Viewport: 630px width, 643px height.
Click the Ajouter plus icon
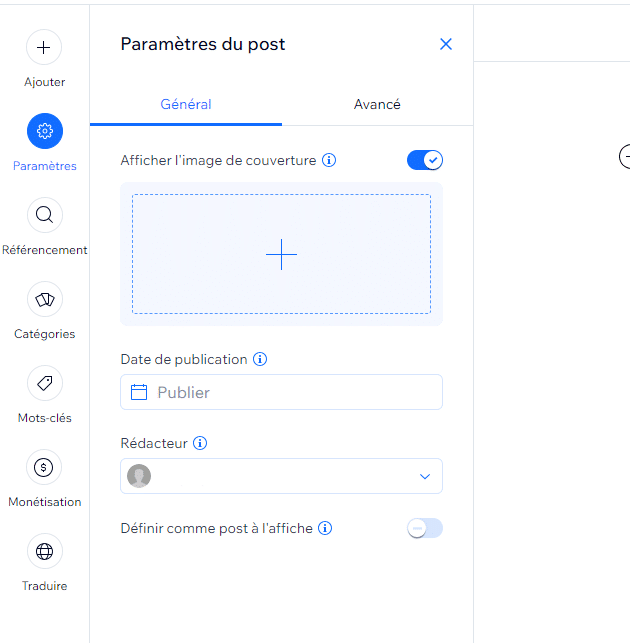pyautogui.click(x=44, y=47)
